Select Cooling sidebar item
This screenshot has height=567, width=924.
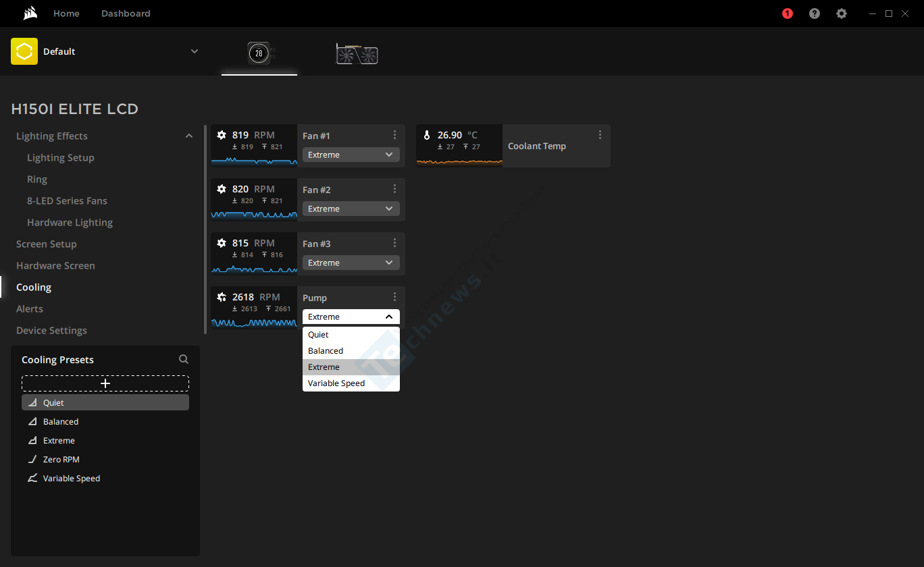[34, 288]
